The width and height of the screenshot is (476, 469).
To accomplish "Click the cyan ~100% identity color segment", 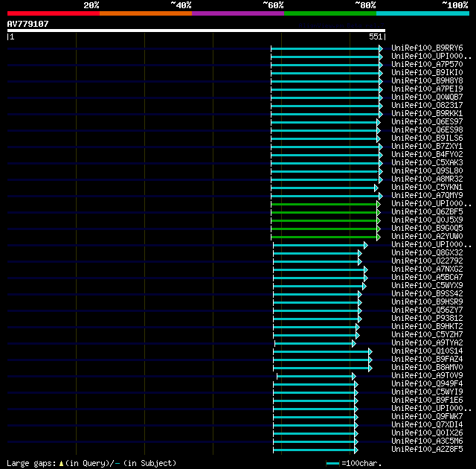I will pyautogui.click(x=423, y=13).
